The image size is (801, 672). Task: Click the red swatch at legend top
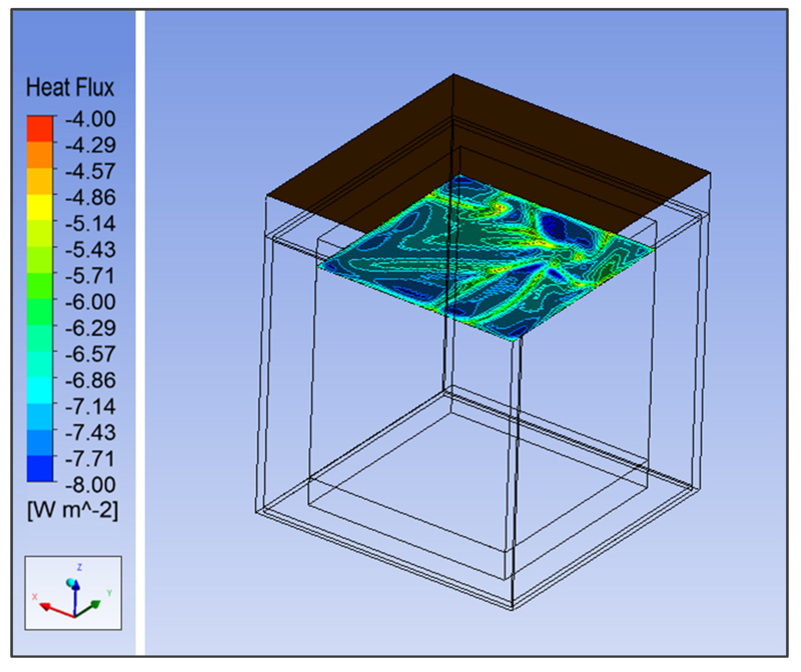tap(40, 129)
